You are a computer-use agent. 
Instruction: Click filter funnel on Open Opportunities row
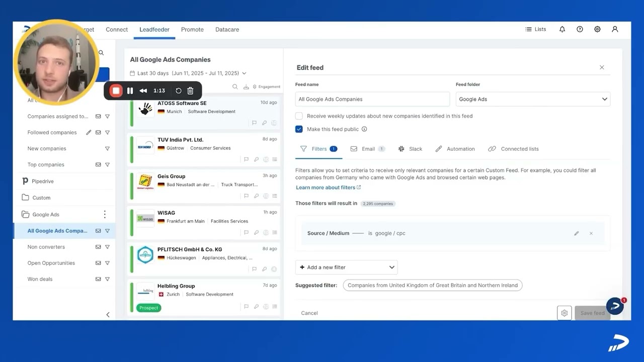[107, 263]
